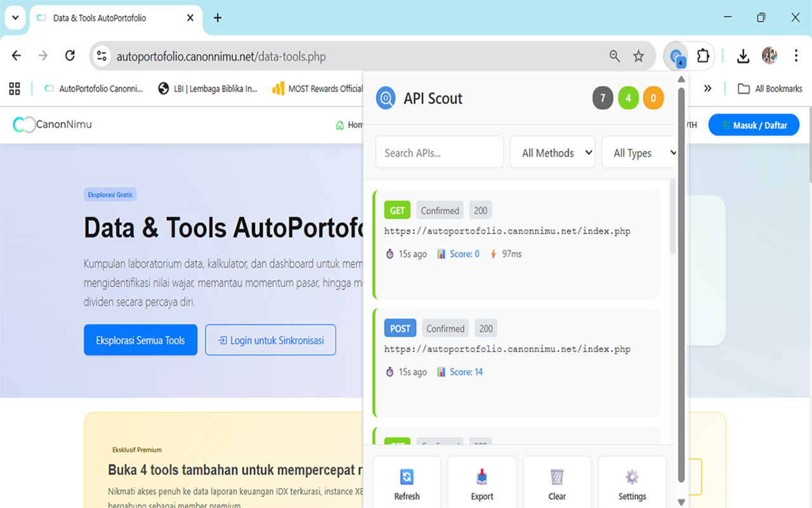Click Login untuk Sinkronisasi button
The height and width of the screenshot is (508, 812).
(271, 340)
